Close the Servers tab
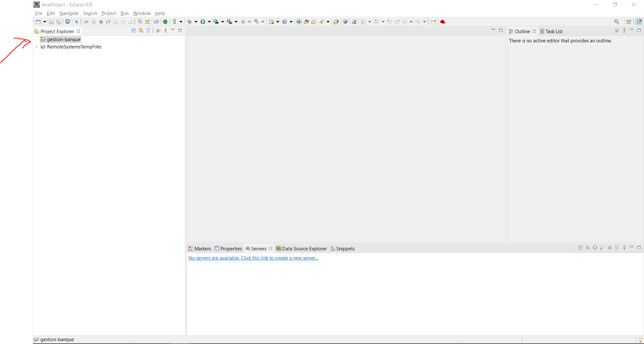This screenshot has width=644, height=344. (x=271, y=248)
